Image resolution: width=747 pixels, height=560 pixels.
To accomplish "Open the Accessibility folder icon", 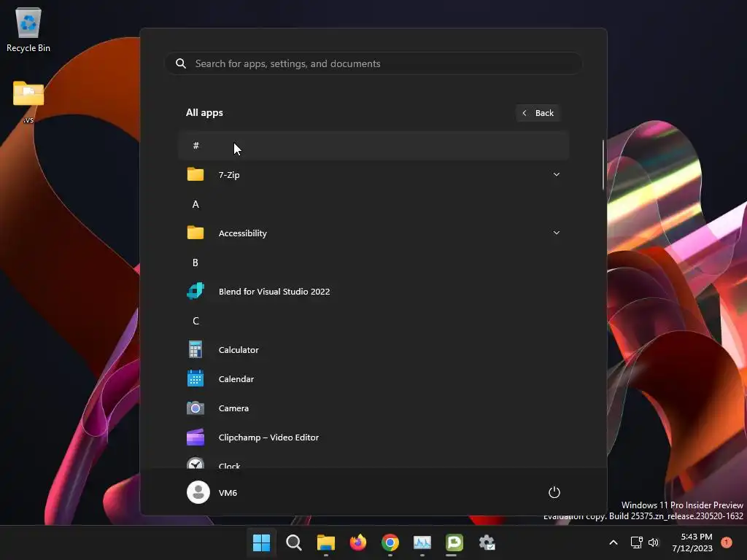I will [196, 233].
